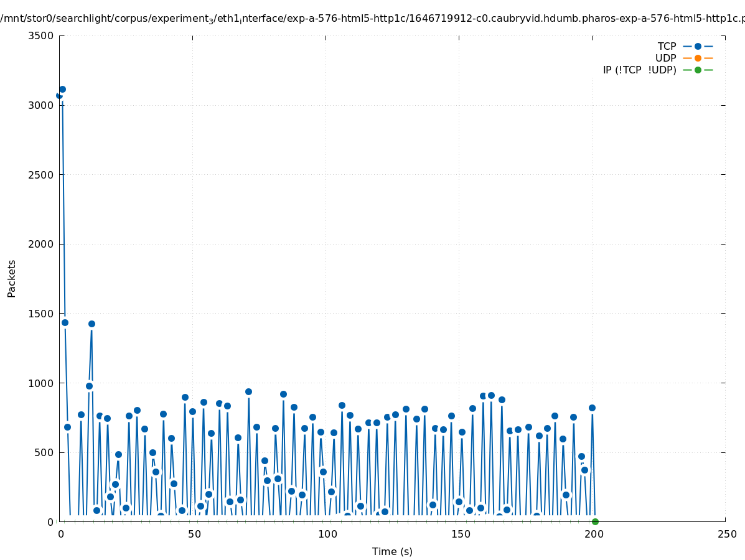Select the UDP legend text label
Screen dimensions: 745x560
coord(665,58)
